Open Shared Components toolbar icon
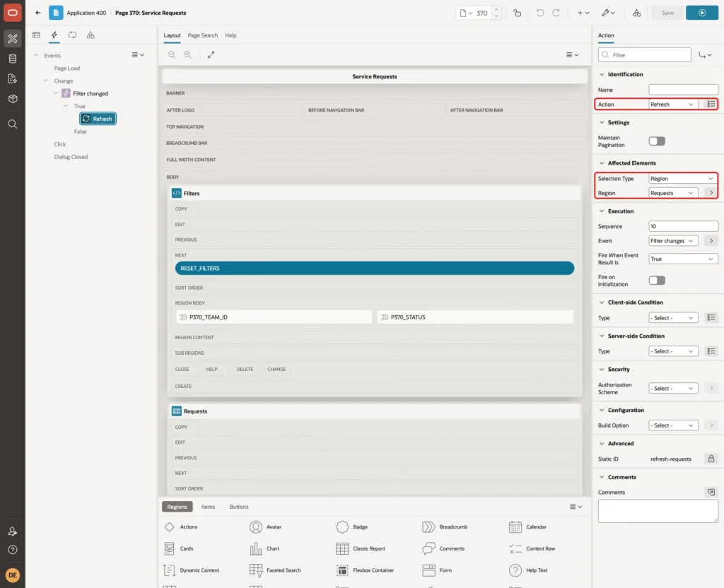The image size is (724, 588). (x=637, y=13)
